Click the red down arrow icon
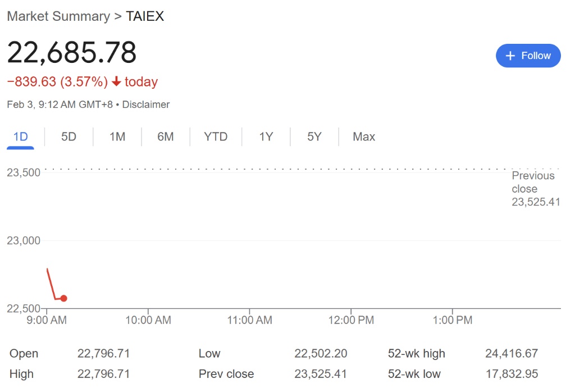Screen dimensions: 575x392 116,81
